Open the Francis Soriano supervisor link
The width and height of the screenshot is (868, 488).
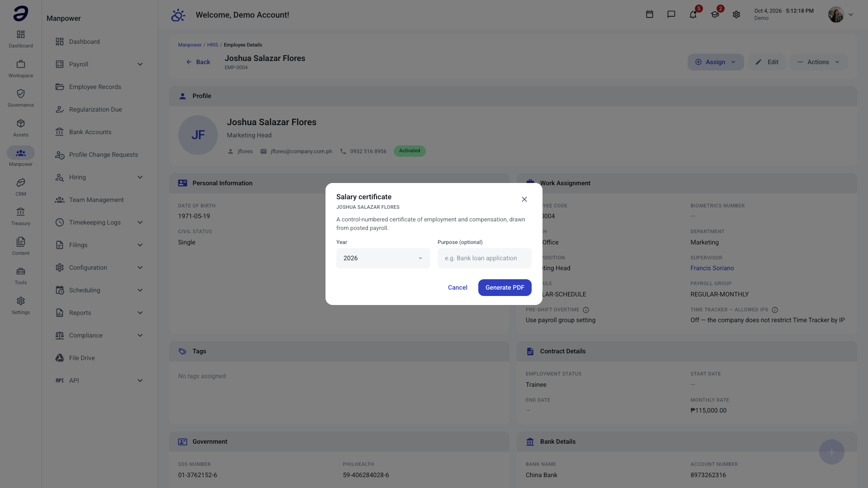pos(712,268)
